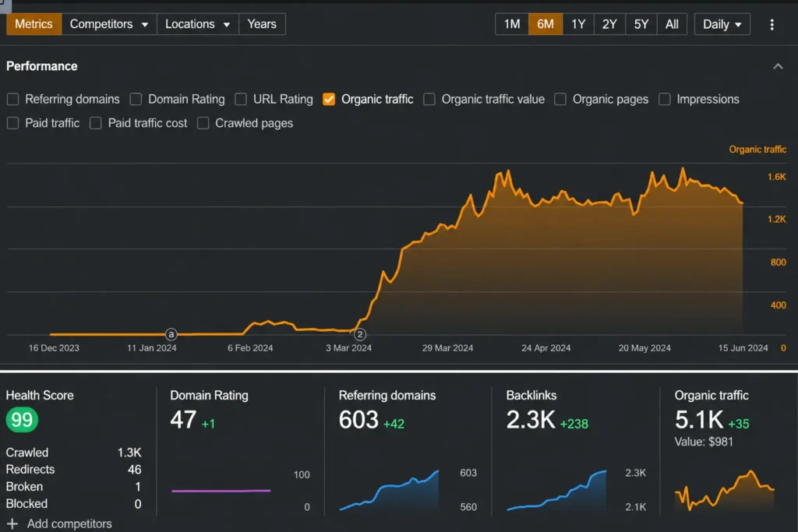798x532 pixels.
Task: Tick the Paid traffic cost checkbox
Action: 95,123
